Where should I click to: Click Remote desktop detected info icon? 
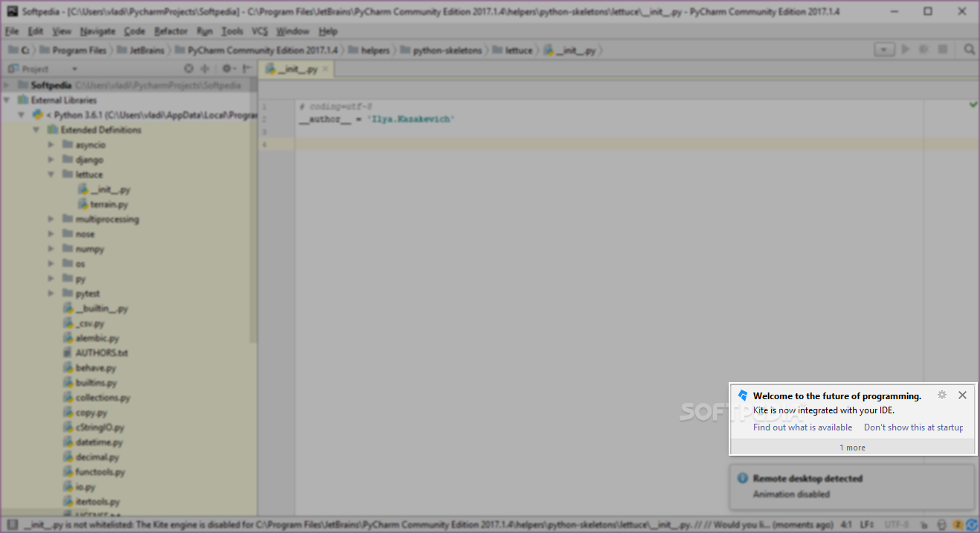(x=741, y=479)
